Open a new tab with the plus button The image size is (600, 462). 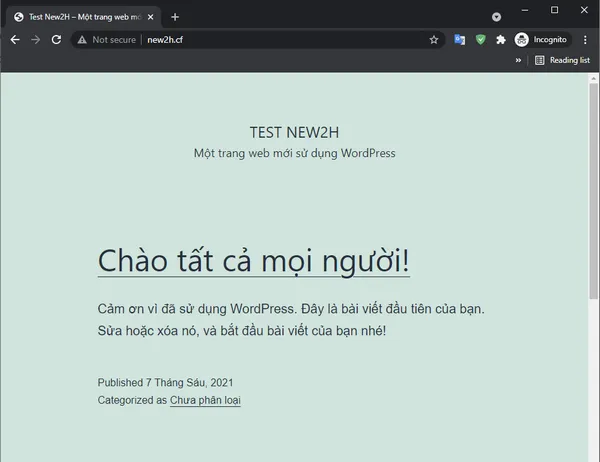(175, 17)
